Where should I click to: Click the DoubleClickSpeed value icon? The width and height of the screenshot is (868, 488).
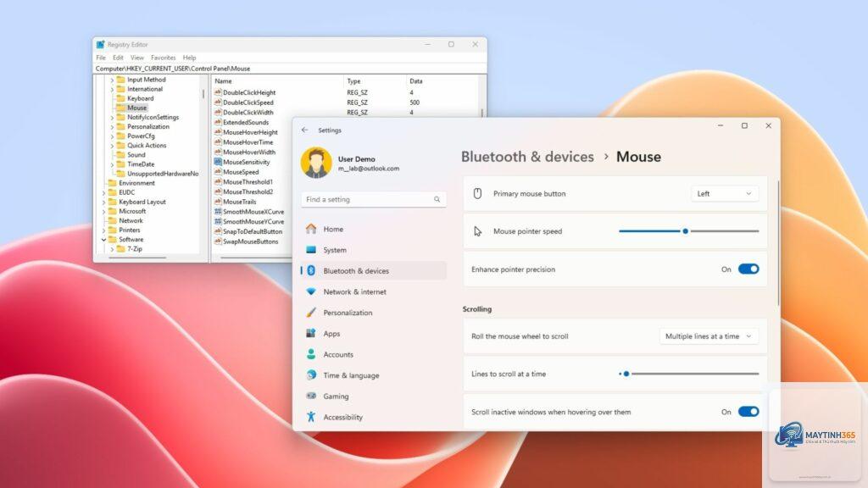[218, 103]
